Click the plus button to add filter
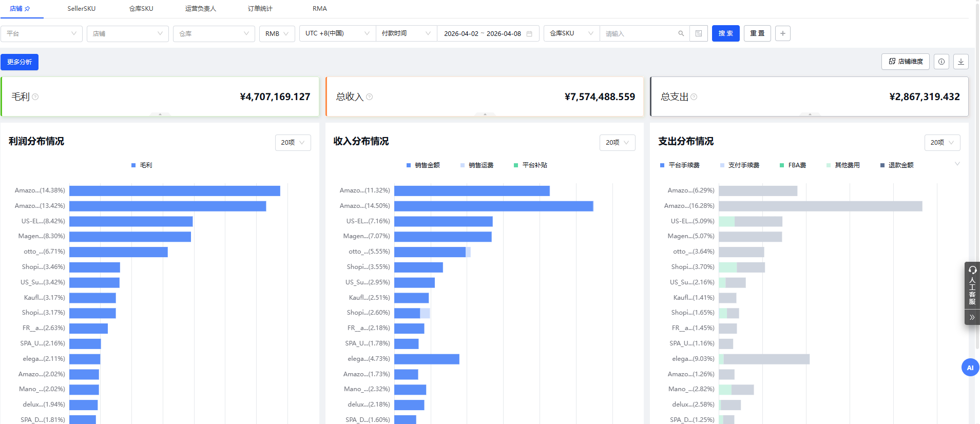This screenshot has height=424, width=980. [783, 33]
